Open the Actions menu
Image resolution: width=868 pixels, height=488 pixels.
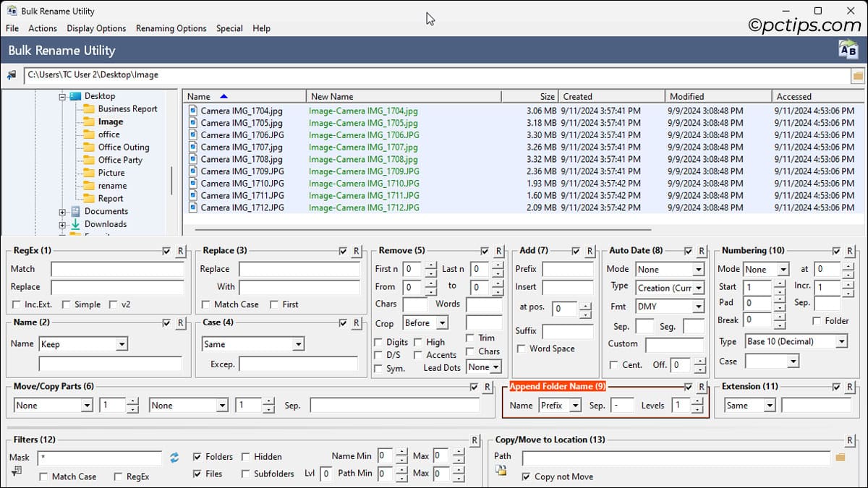(x=43, y=28)
